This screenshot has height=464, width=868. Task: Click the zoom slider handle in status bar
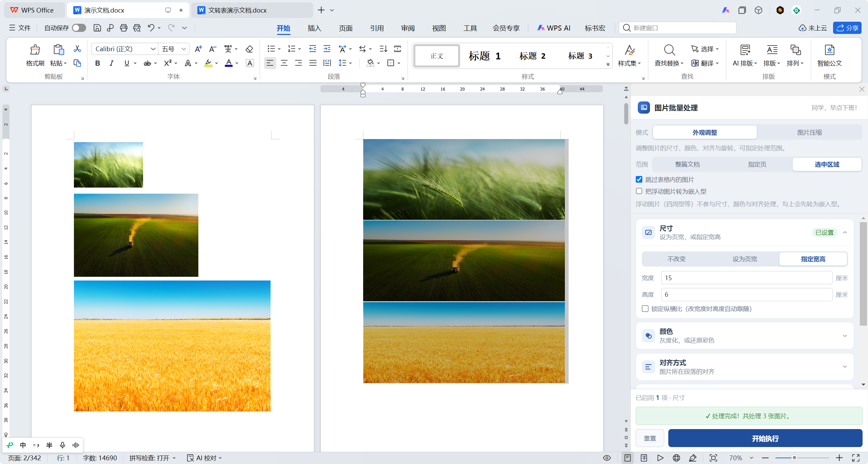click(x=794, y=458)
